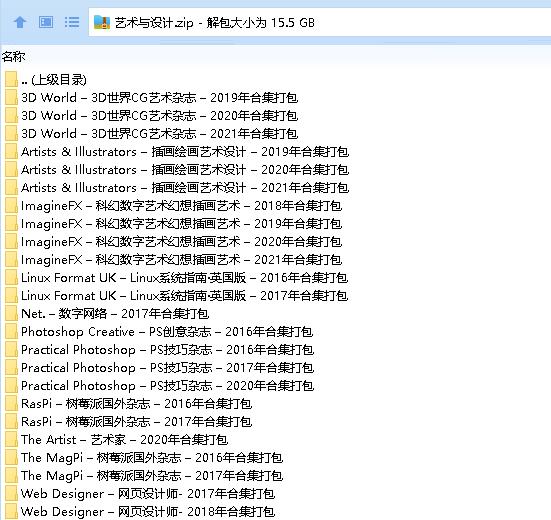
Task: Select The MagPi 2016年合集打包 folder
Action: [152, 457]
